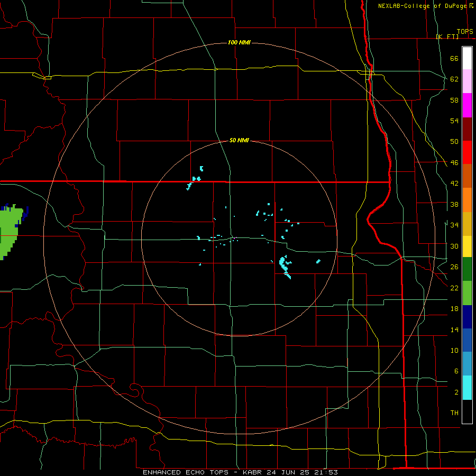476x476 pixels.
Task: Click the white swatch in the tops legend
Action: 467,58
